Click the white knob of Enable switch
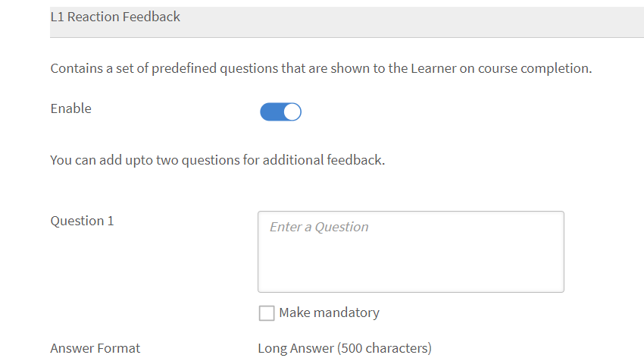The image size is (644, 358). click(292, 112)
